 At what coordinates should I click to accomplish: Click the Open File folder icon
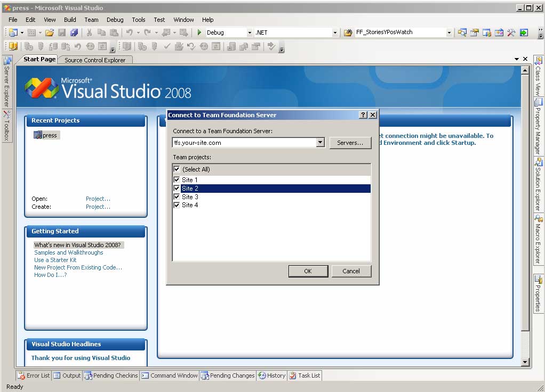(x=50, y=32)
